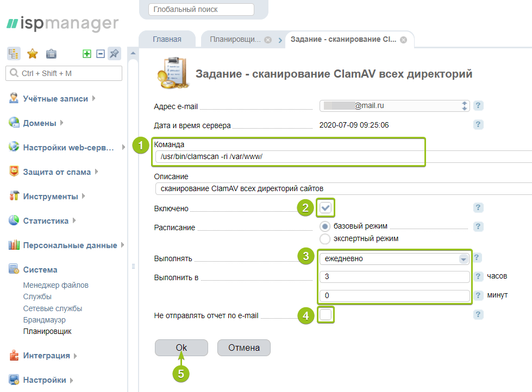Click help icon next to e-mail address
Image resolution: width=532 pixels, height=392 pixels.
pyautogui.click(x=478, y=106)
